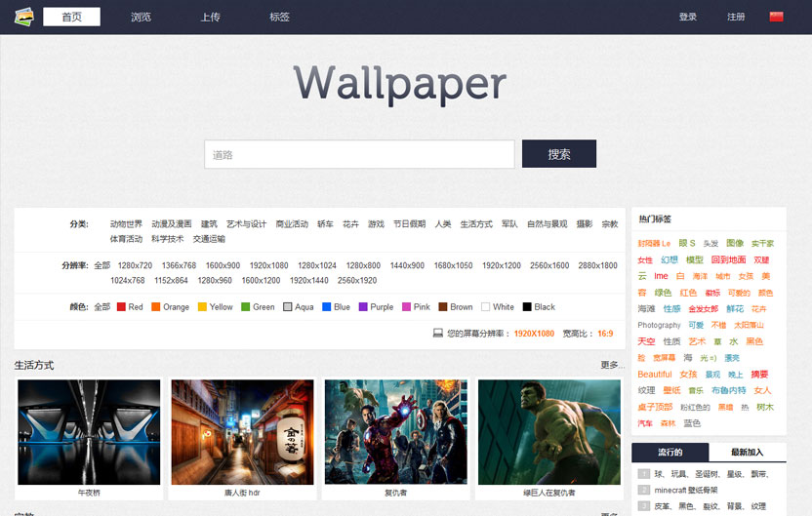Open the 生活方式 category link

tap(476, 224)
